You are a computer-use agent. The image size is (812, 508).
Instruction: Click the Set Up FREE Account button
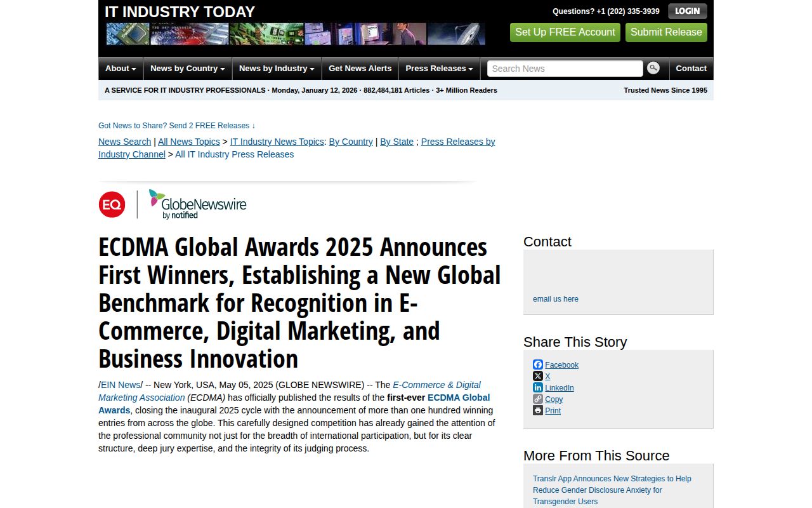click(565, 32)
